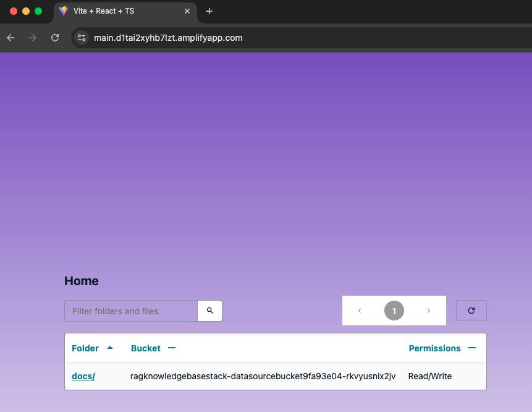Go to next page chevron
This screenshot has height=412, width=532.
(x=429, y=311)
